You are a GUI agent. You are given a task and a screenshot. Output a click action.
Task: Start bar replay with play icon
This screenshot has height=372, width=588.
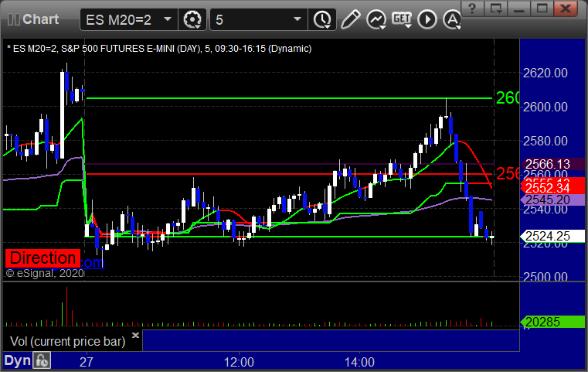(x=427, y=19)
